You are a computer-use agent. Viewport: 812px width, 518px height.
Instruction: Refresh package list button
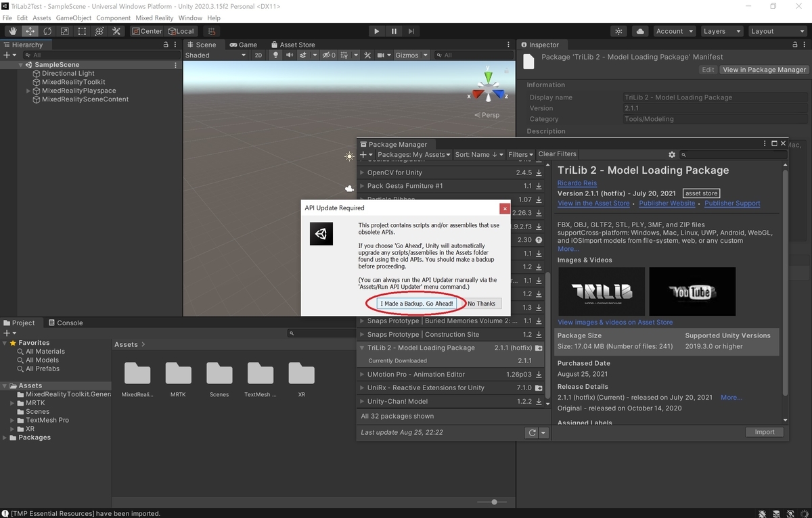click(x=532, y=433)
